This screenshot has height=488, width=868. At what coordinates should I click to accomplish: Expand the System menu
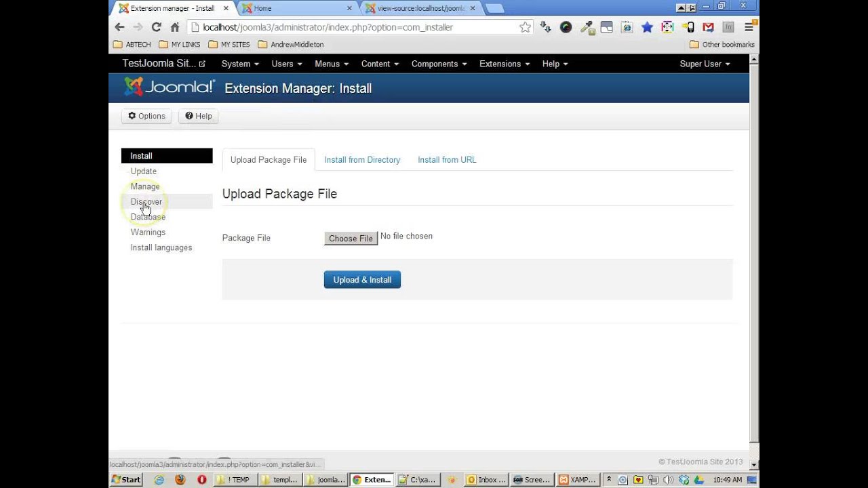(240, 64)
